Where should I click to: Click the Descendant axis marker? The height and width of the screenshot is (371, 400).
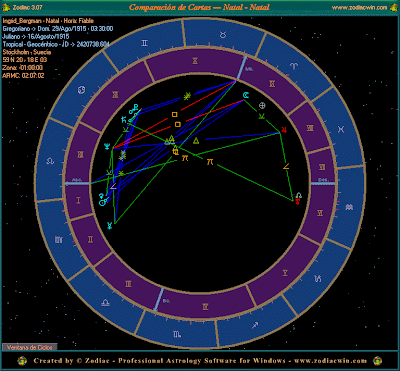(x=323, y=183)
